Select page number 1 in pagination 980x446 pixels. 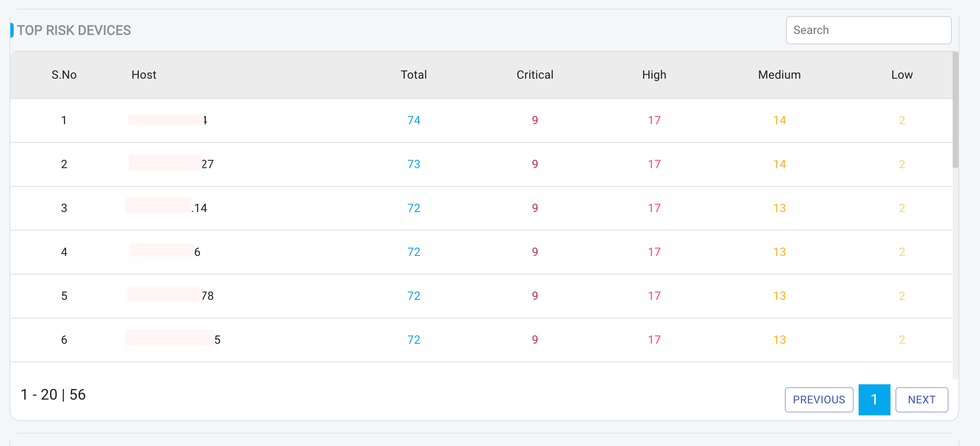(874, 400)
